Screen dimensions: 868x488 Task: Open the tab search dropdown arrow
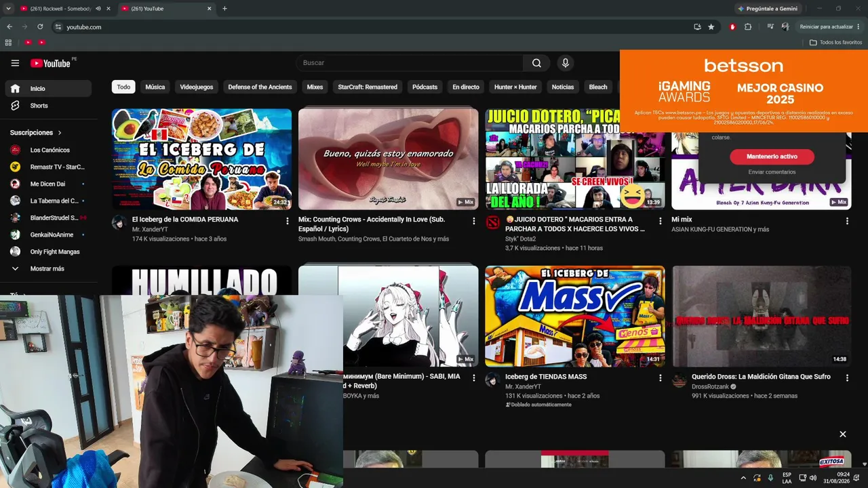pyautogui.click(x=8, y=9)
